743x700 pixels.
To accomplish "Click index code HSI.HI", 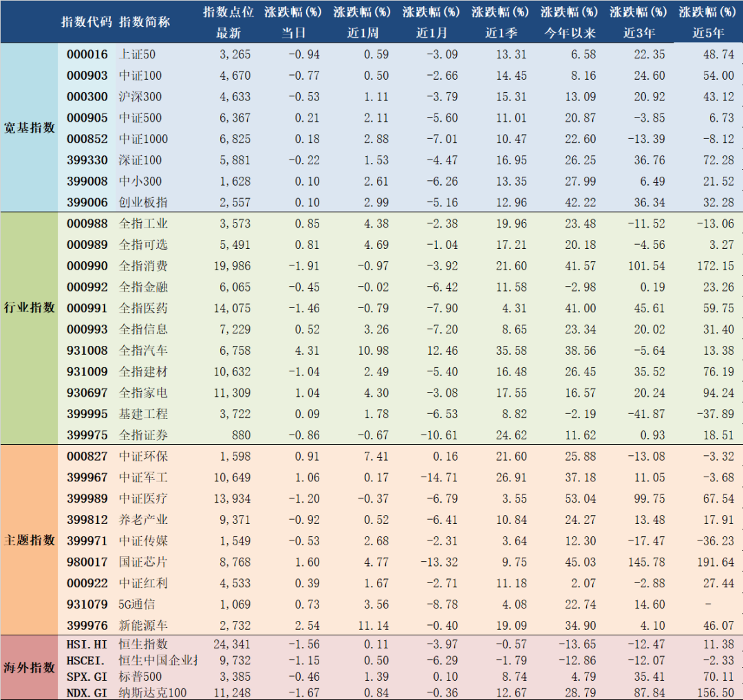I will pos(87,644).
